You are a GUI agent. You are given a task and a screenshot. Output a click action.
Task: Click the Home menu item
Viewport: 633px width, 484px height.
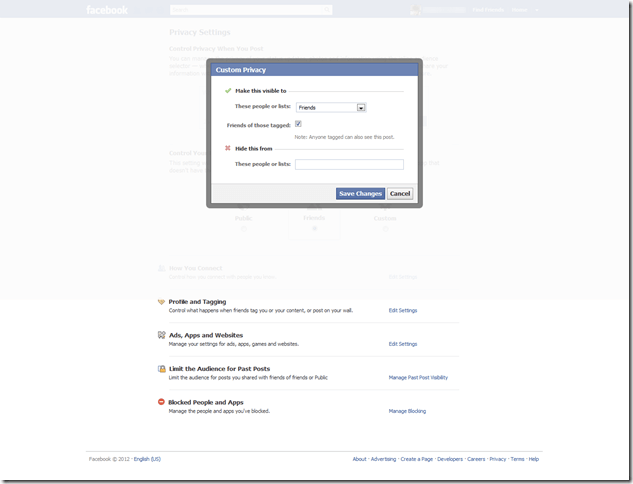tap(520, 10)
